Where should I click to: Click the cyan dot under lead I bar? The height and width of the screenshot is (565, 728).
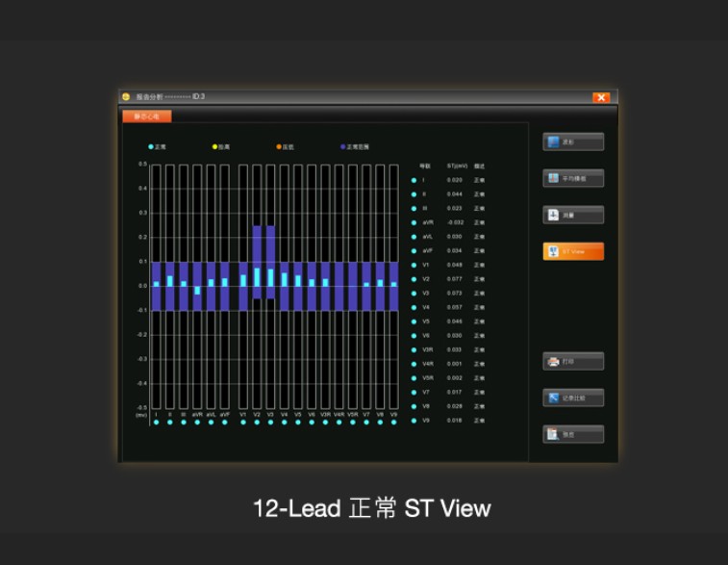[156, 423]
